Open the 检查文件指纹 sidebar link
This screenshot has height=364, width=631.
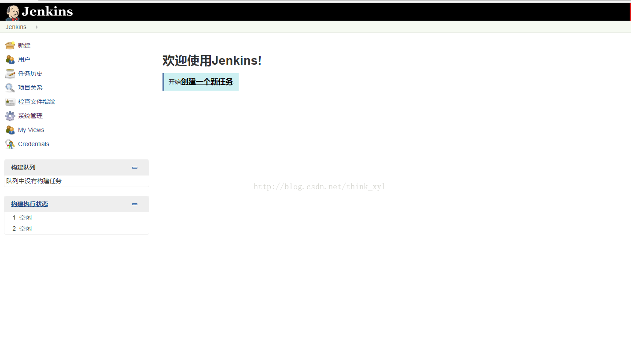[x=37, y=102]
